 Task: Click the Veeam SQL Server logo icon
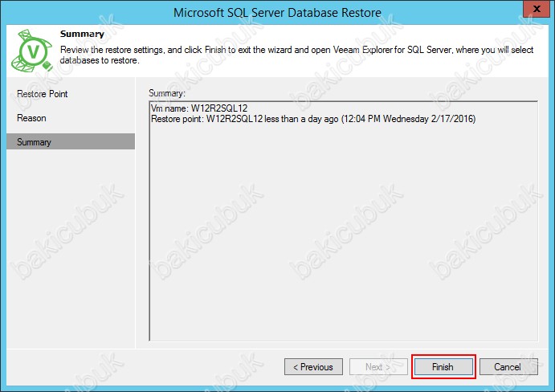(x=31, y=51)
